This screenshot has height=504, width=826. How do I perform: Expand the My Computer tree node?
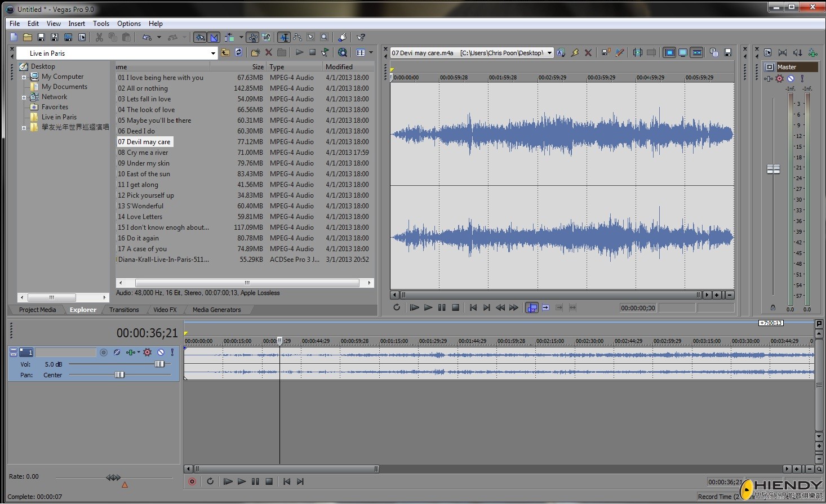(24, 77)
